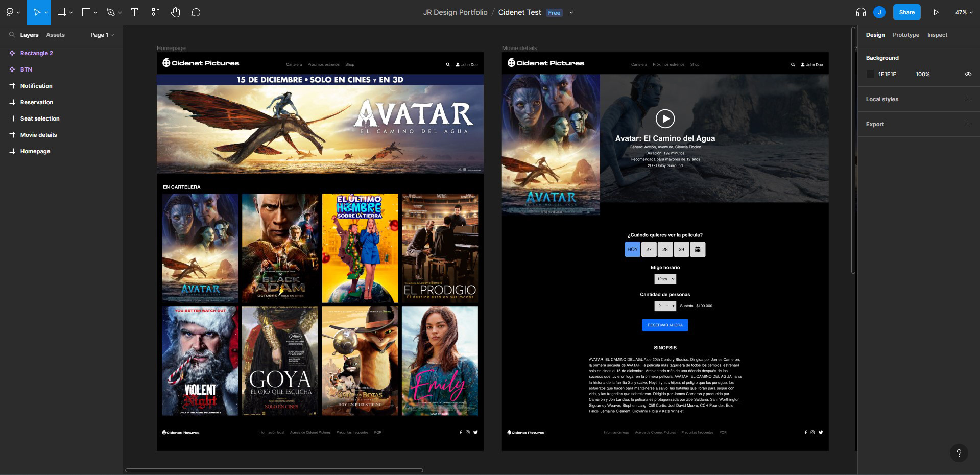Click JR Design Portfolio breadcrumb
This screenshot has height=475, width=980.
(455, 12)
